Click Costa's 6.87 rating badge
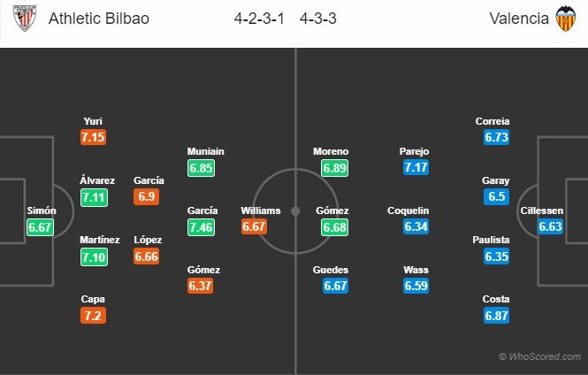The image size is (588, 375). 496,316
